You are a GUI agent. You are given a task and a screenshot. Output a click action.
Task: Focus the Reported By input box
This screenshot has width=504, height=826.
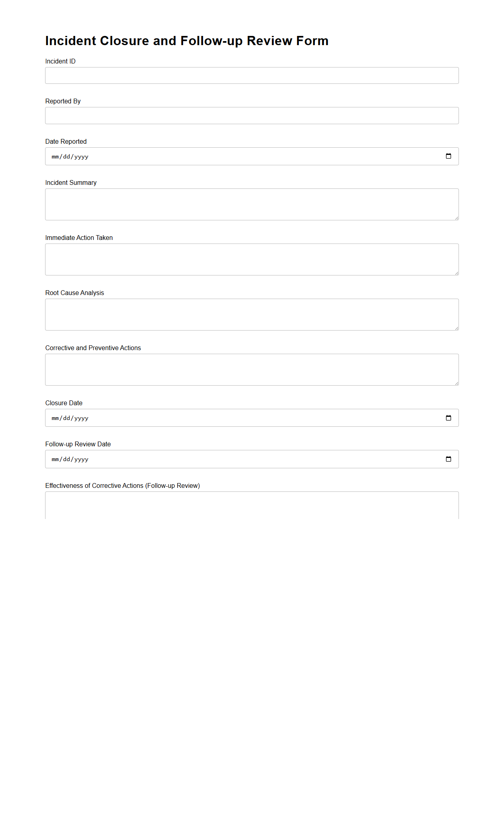point(251,115)
